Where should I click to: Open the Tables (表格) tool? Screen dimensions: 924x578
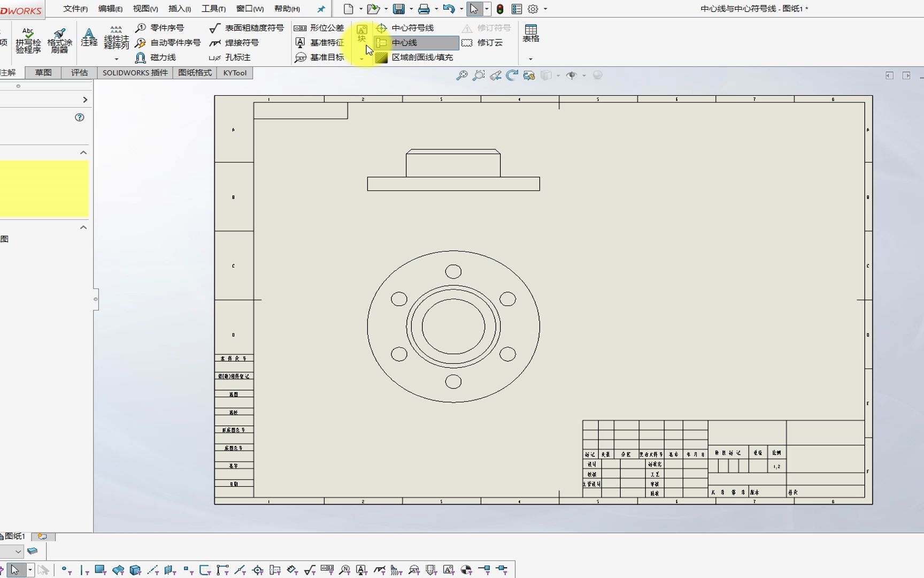click(530, 33)
